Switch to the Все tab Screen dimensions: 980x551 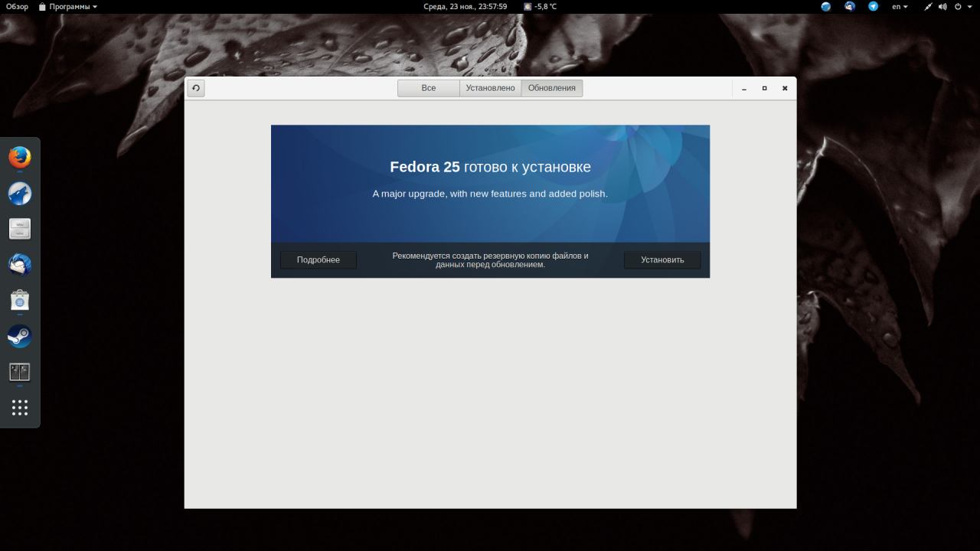[x=429, y=88]
